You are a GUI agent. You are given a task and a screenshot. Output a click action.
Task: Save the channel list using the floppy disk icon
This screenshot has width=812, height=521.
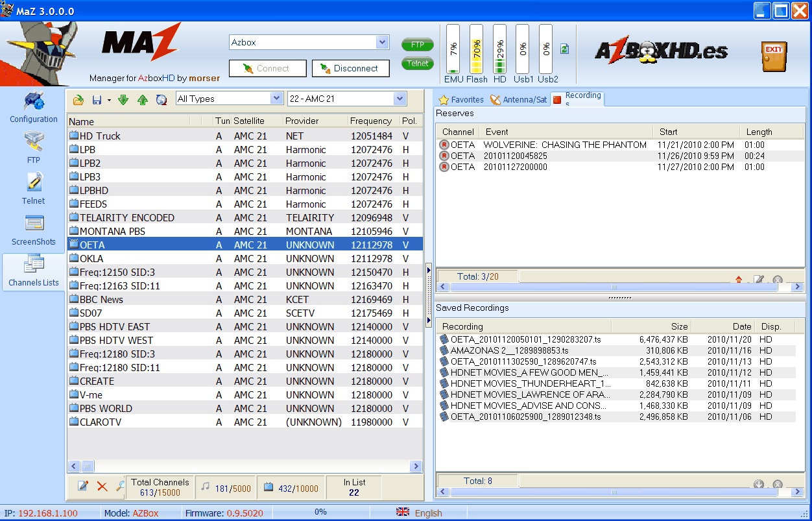[97, 99]
